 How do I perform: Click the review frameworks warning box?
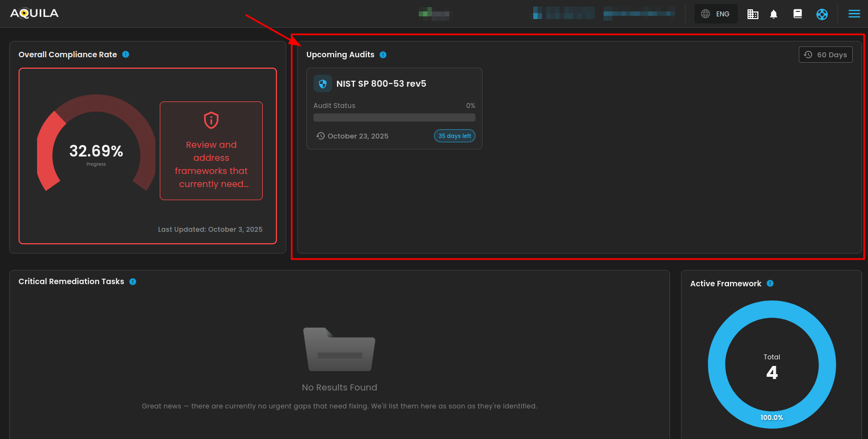(211, 151)
